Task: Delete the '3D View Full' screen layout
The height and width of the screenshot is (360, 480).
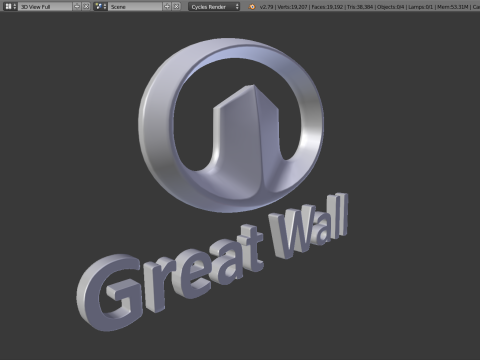Action: [x=86, y=6]
